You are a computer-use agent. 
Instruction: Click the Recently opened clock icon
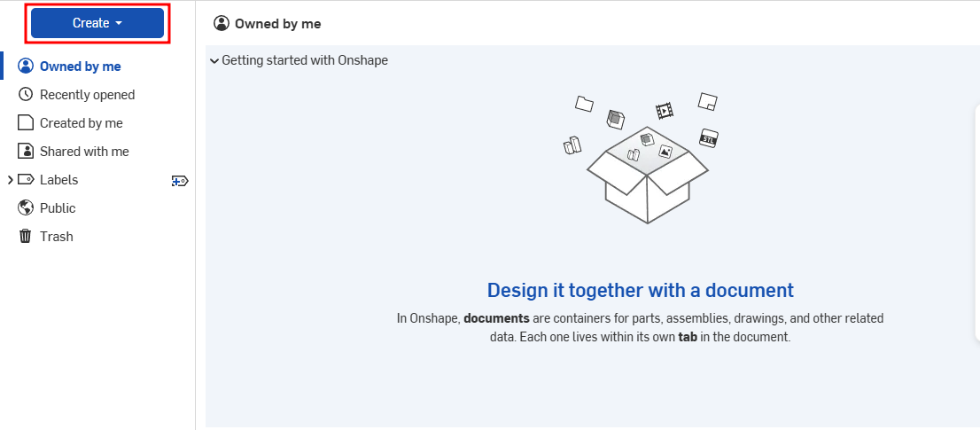[26, 95]
